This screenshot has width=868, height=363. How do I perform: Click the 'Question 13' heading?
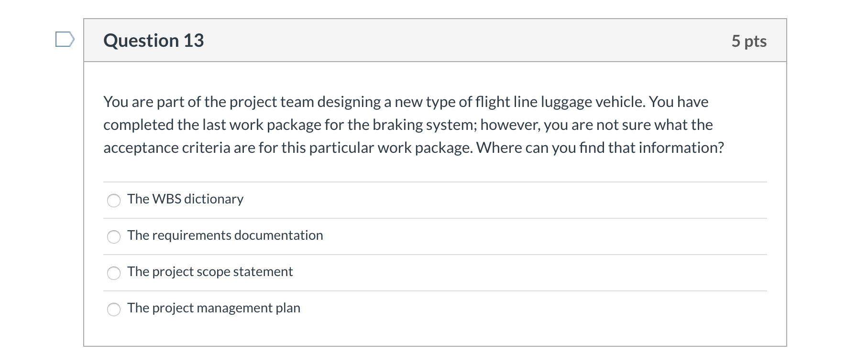[154, 41]
